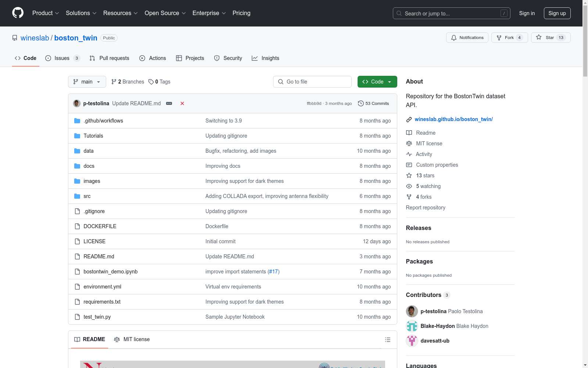Open the README.md file

(x=99, y=256)
